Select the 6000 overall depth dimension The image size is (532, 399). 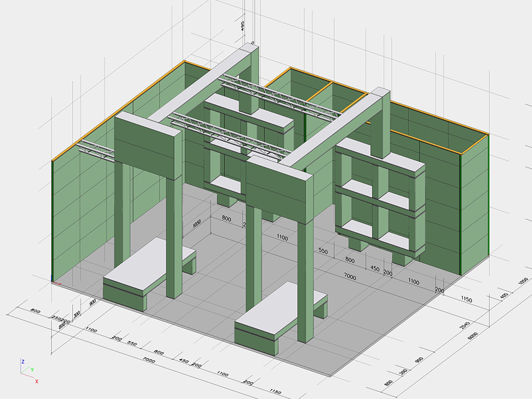click(x=473, y=336)
